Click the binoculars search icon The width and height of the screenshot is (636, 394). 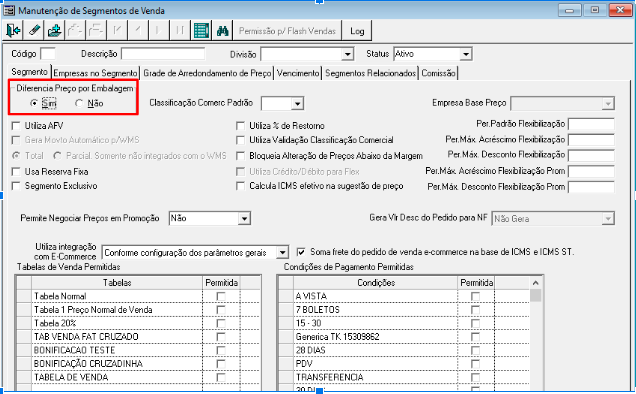222,31
